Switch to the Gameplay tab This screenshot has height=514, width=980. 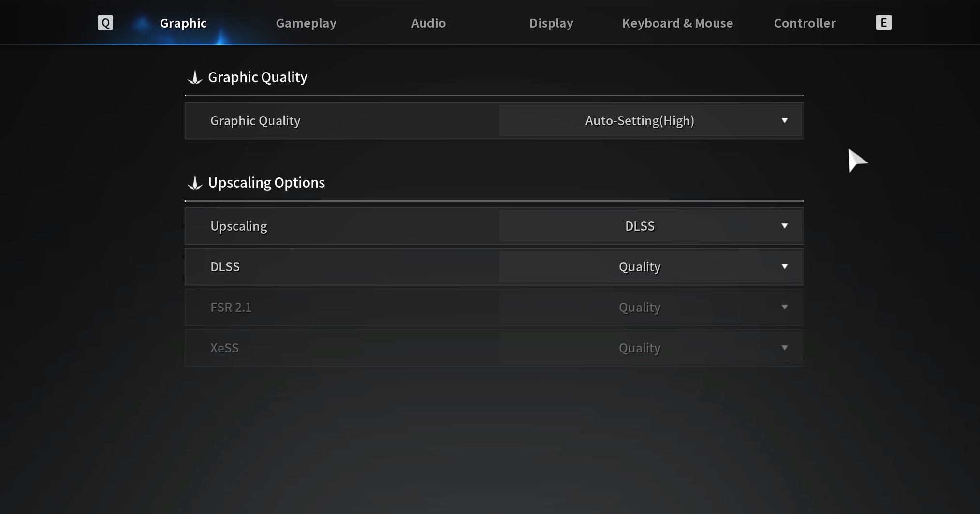[306, 23]
